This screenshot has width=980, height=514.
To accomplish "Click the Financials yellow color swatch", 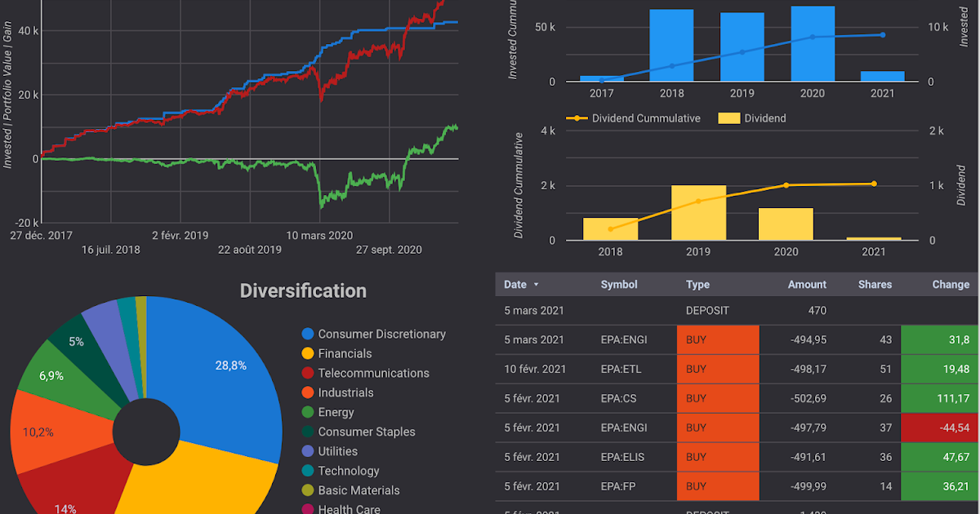I will [x=307, y=353].
